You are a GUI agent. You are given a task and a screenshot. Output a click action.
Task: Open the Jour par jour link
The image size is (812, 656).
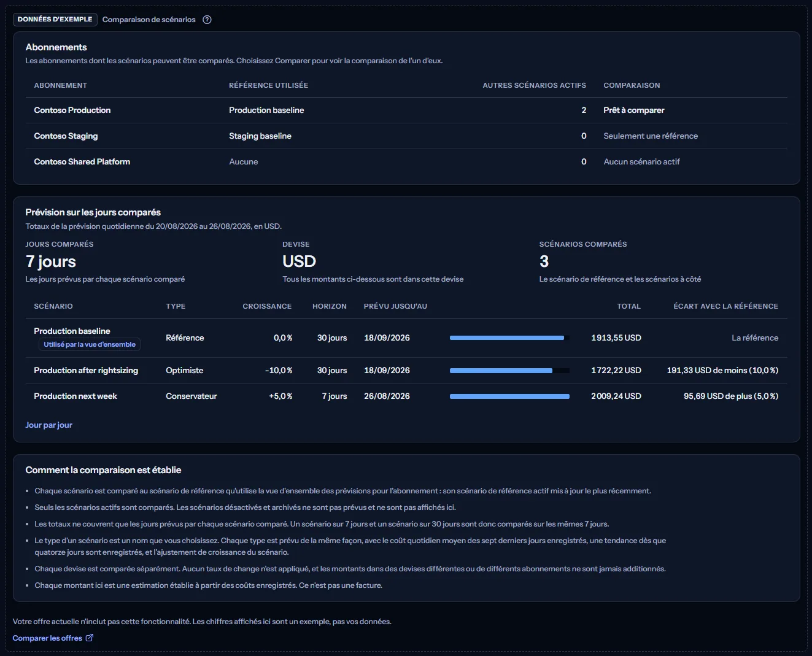point(48,425)
